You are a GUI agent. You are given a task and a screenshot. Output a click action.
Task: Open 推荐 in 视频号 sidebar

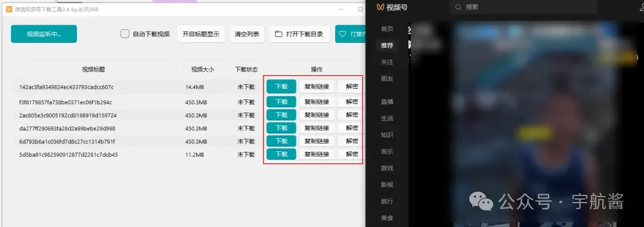click(387, 45)
